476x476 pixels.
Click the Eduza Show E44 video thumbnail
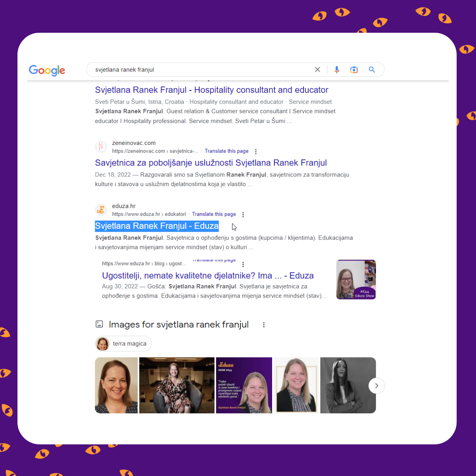356,279
